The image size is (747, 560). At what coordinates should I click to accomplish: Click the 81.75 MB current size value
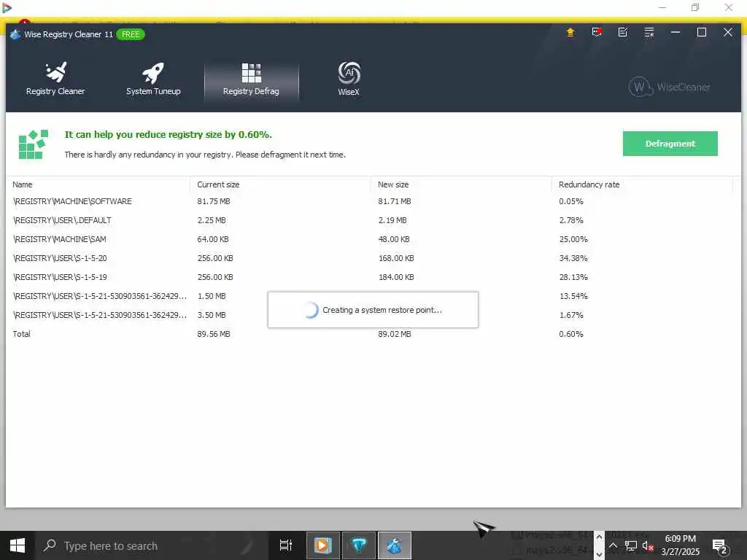214,201
